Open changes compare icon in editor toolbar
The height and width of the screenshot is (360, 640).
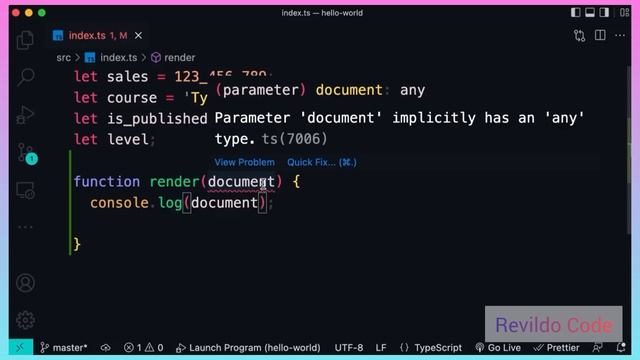tap(579, 36)
